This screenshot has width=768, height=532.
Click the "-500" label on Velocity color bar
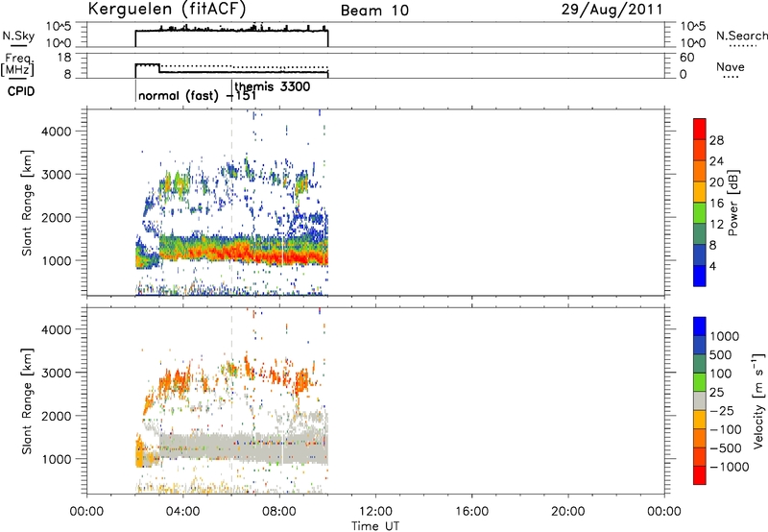tap(725, 447)
